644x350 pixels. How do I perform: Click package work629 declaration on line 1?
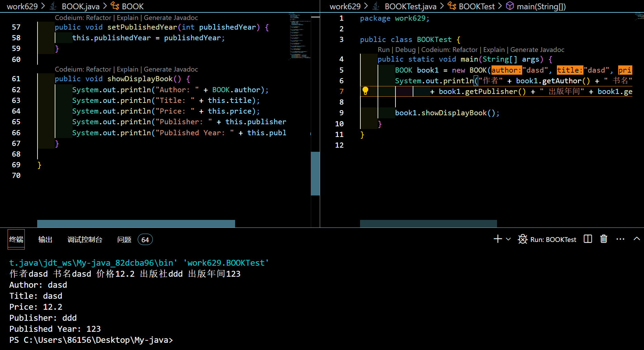pos(394,18)
